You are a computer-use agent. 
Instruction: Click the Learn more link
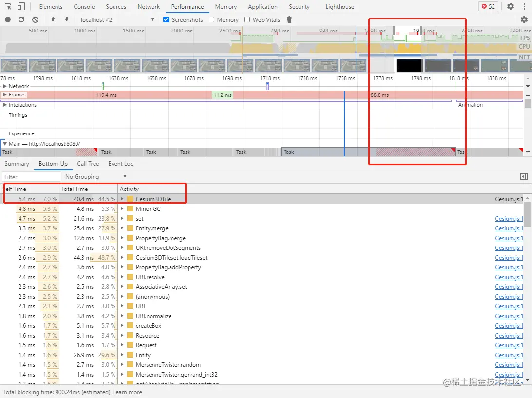pos(127,392)
